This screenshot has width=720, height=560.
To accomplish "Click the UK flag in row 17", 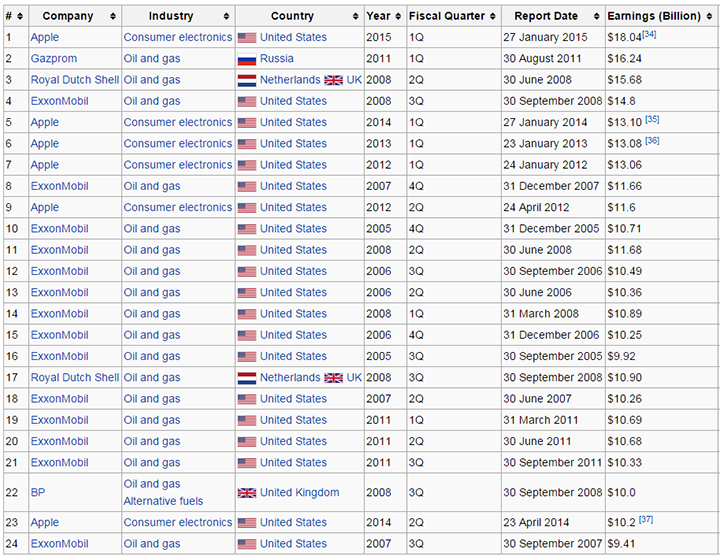I will coord(333,378).
